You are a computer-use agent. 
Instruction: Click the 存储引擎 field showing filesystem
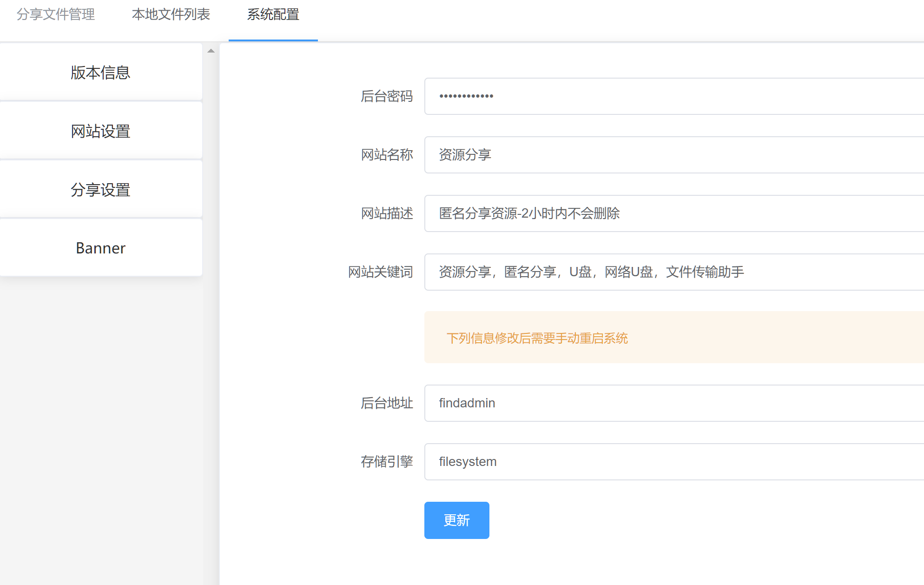tap(674, 462)
